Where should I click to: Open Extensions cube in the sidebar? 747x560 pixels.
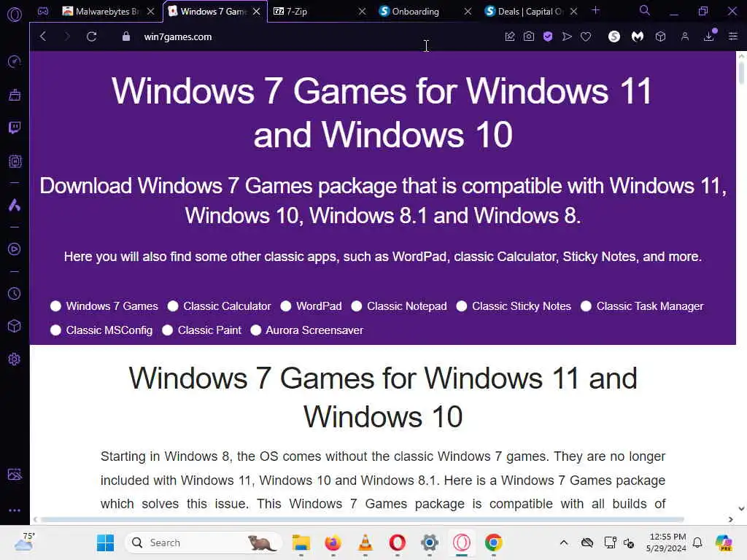(x=15, y=326)
